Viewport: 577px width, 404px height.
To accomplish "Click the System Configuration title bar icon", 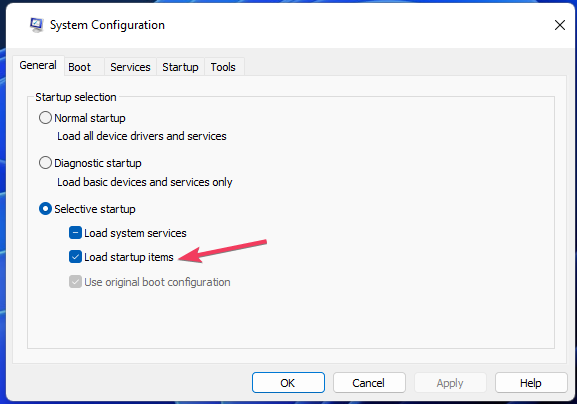I will coord(36,25).
